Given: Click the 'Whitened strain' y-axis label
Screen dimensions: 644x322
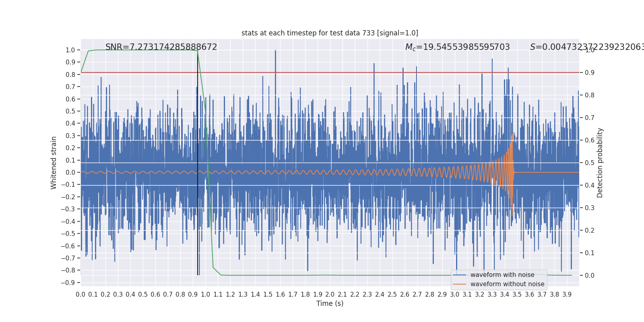Looking at the screenshot, I should point(54,163).
